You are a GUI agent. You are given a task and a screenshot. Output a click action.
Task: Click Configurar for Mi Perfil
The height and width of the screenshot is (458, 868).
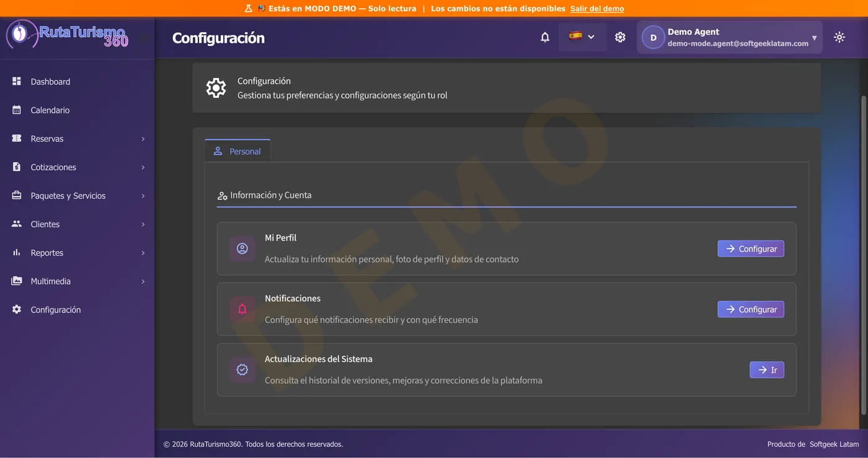click(x=751, y=249)
